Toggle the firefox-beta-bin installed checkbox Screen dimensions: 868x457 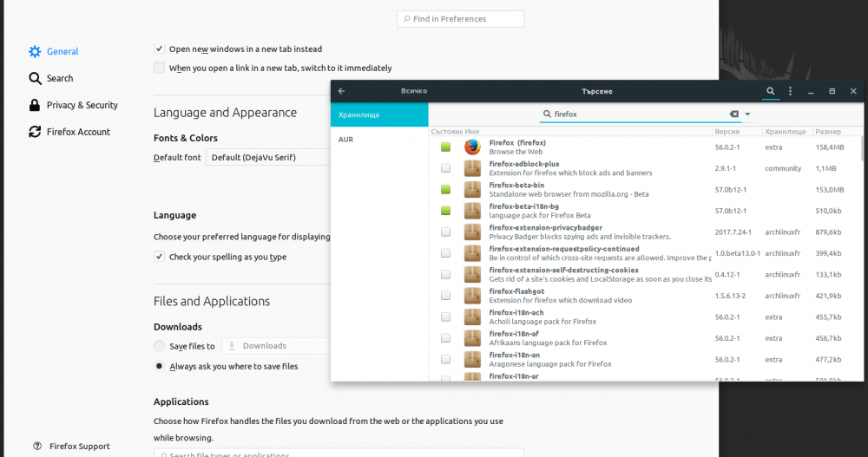pyautogui.click(x=445, y=189)
